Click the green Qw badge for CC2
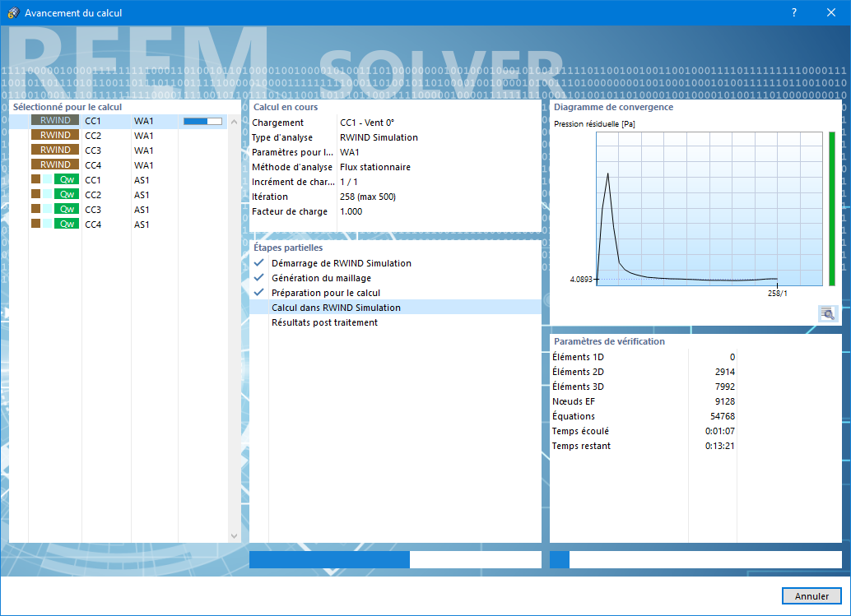 pos(67,194)
